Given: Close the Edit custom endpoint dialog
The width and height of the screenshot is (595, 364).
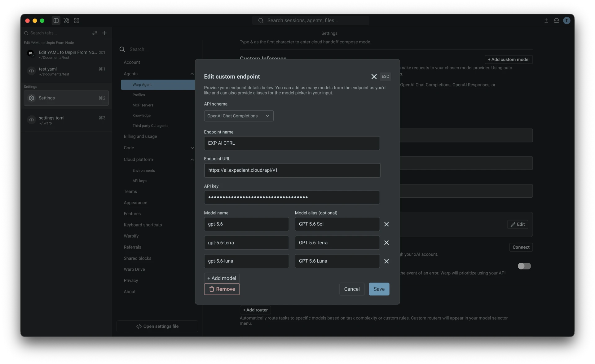Looking at the screenshot, I should coord(374,77).
